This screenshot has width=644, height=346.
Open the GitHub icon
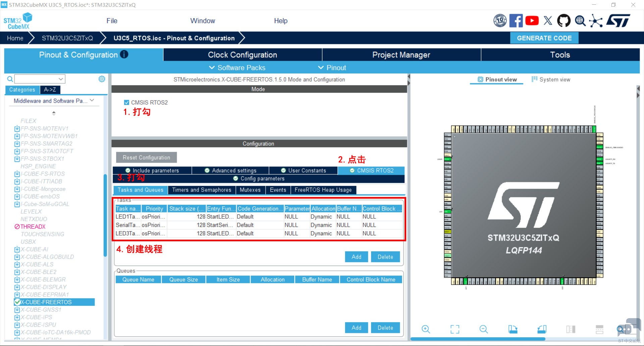coord(564,20)
